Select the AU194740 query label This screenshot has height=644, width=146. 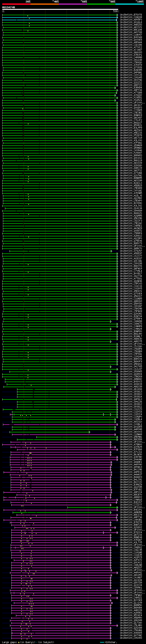(8, 8)
